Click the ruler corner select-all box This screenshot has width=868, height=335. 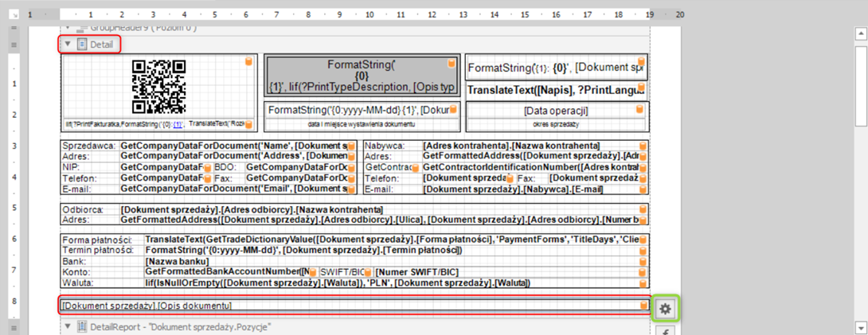click(14, 14)
